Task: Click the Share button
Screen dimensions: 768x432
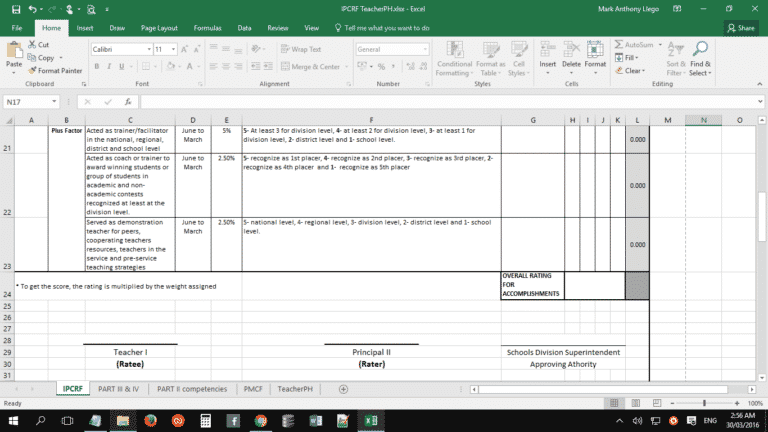Action: click(x=740, y=28)
